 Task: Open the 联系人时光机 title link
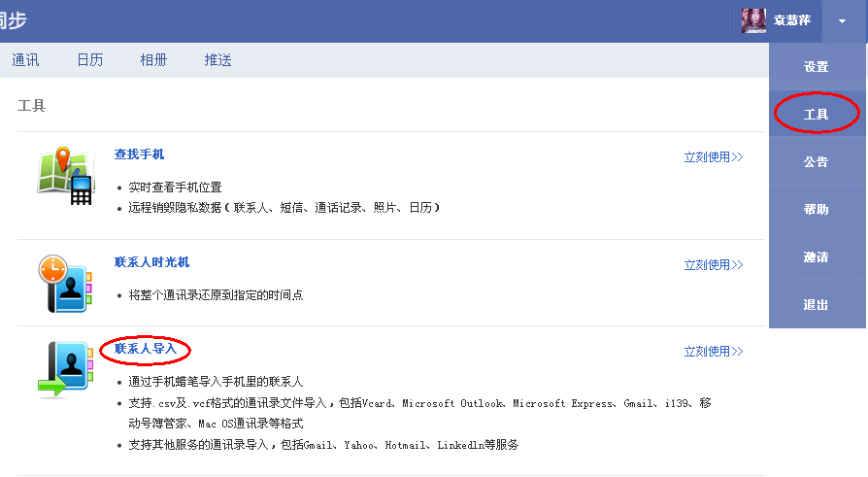(x=151, y=262)
